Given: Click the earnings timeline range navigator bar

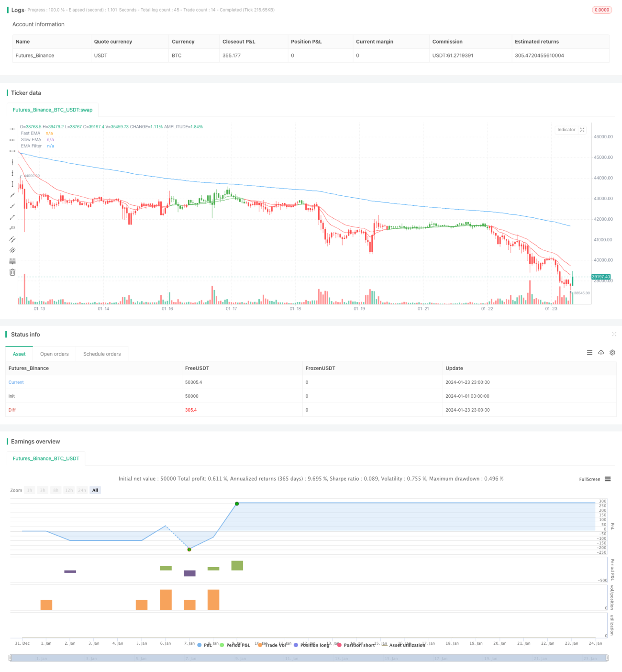Looking at the screenshot, I should [x=309, y=658].
